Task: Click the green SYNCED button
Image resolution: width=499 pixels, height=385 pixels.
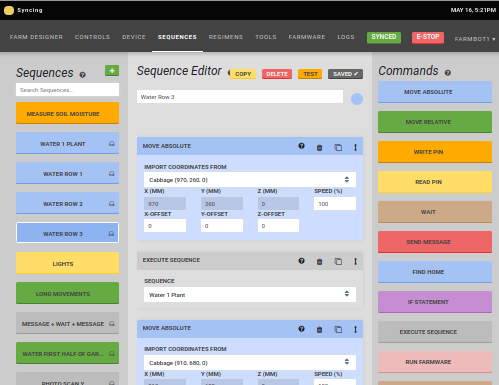Action: (x=384, y=37)
